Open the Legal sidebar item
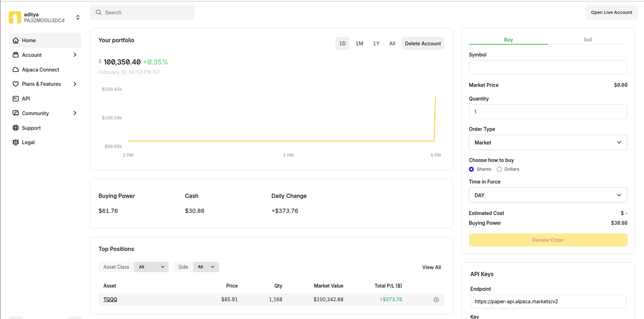Viewport: 644px width, 319px height. [x=45, y=142]
